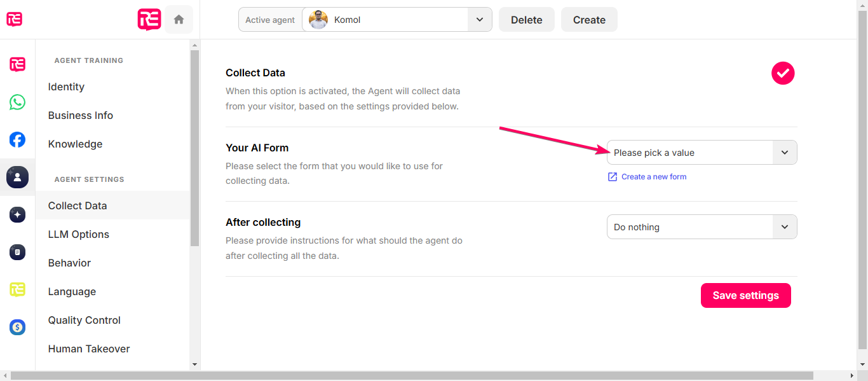Image resolution: width=868 pixels, height=381 pixels.
Task: Click the home icon button
Action: 179,20
